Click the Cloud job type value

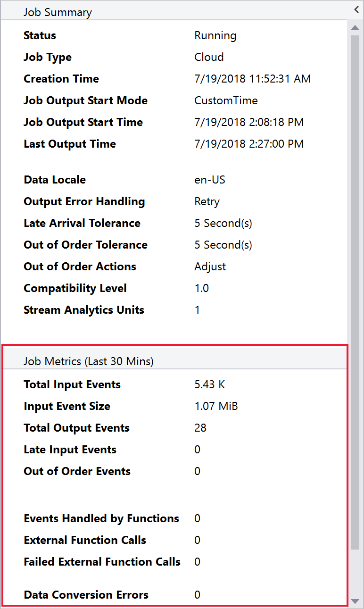pos(209,57)
